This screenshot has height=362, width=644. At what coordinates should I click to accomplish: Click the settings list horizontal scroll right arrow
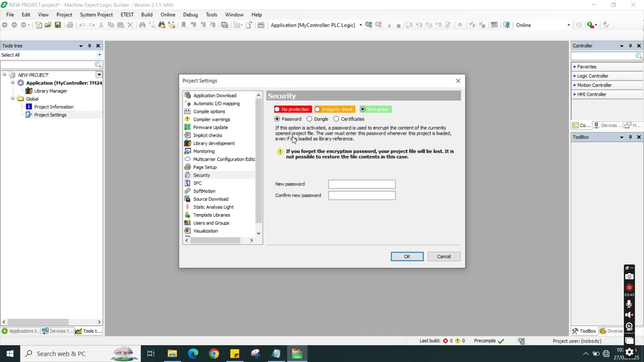click(x=252, y=240)
